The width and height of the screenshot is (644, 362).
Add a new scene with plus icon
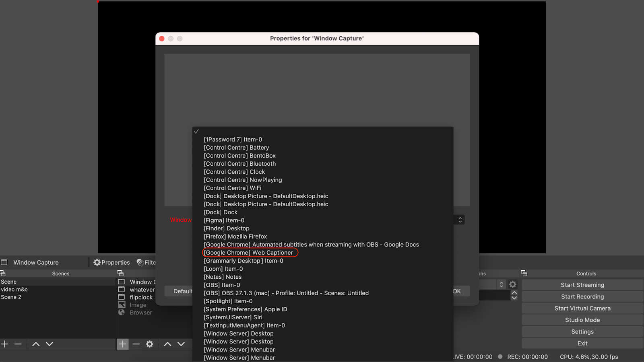(x=5, y=344)
